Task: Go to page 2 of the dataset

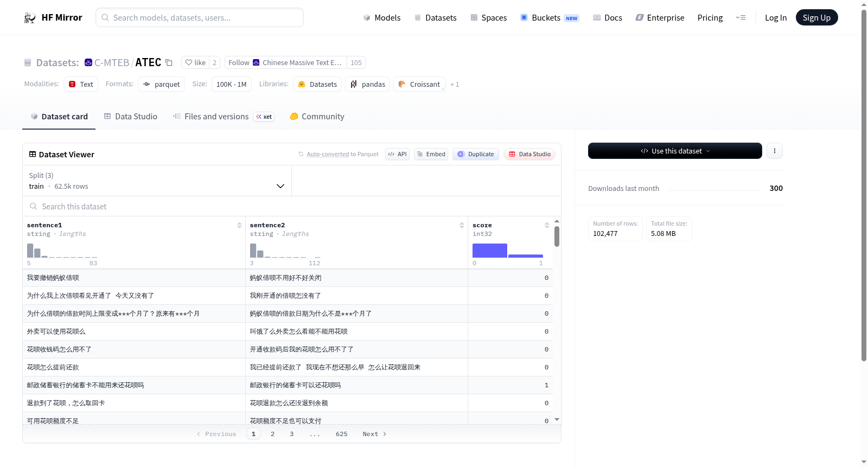Action: click(272, 434)
